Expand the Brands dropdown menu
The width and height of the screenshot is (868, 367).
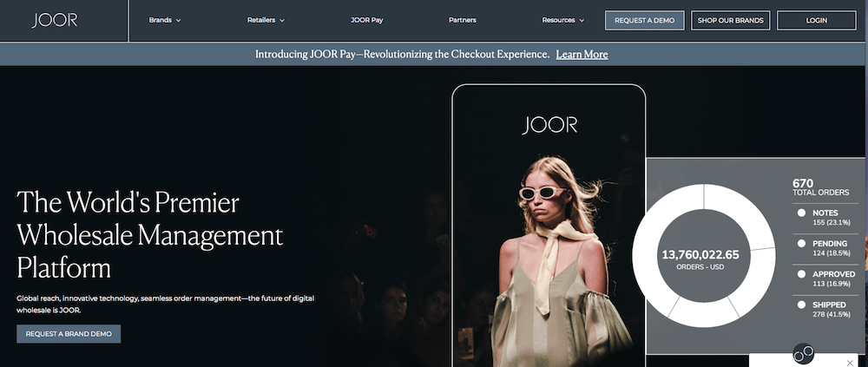(164, 20)
